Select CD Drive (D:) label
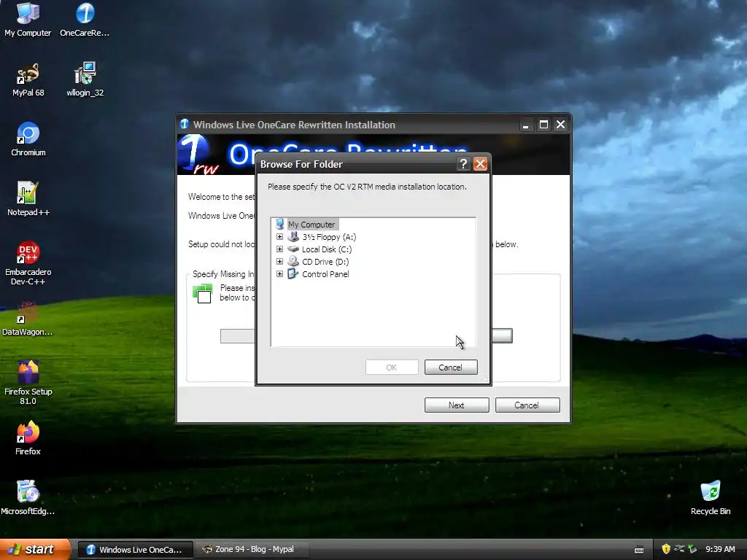This screenshot has height=560, width=747. (x=325, y=262)
